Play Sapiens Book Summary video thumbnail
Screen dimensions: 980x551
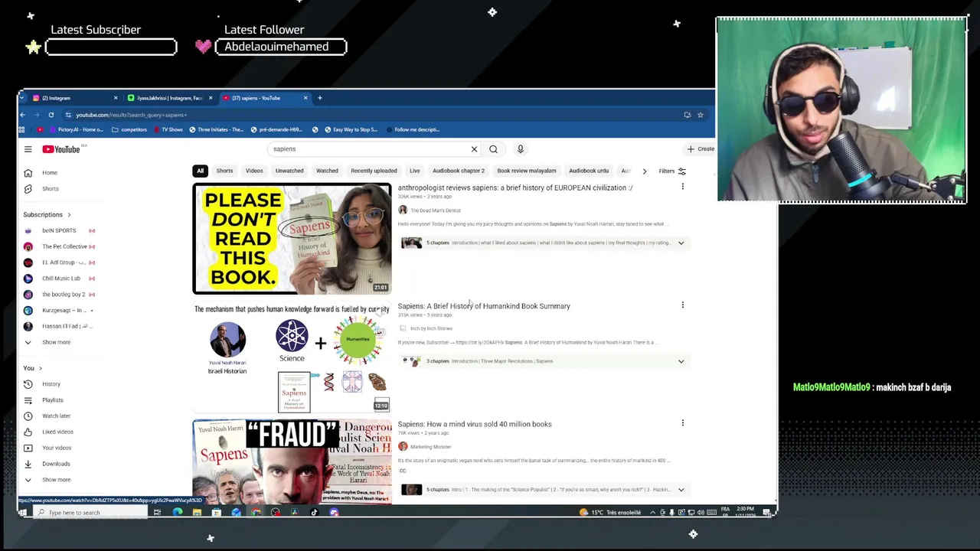pos(292,357)
